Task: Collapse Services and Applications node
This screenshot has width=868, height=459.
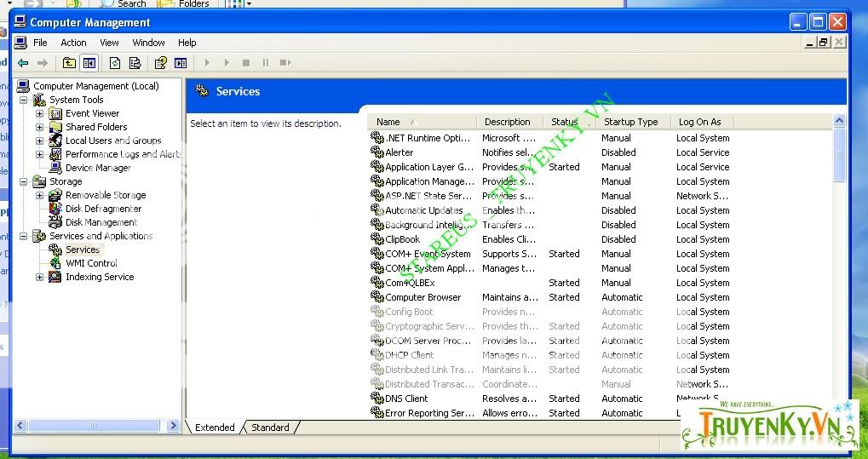Action: (23, 237)
